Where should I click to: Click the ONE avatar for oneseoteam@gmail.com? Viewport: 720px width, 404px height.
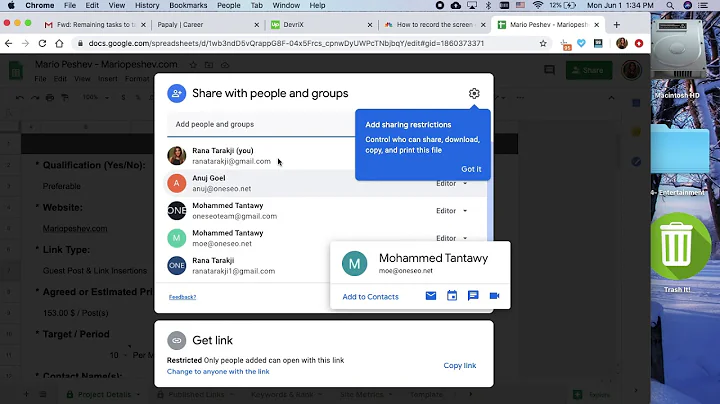pyautogui.click(x=176, y=211)
